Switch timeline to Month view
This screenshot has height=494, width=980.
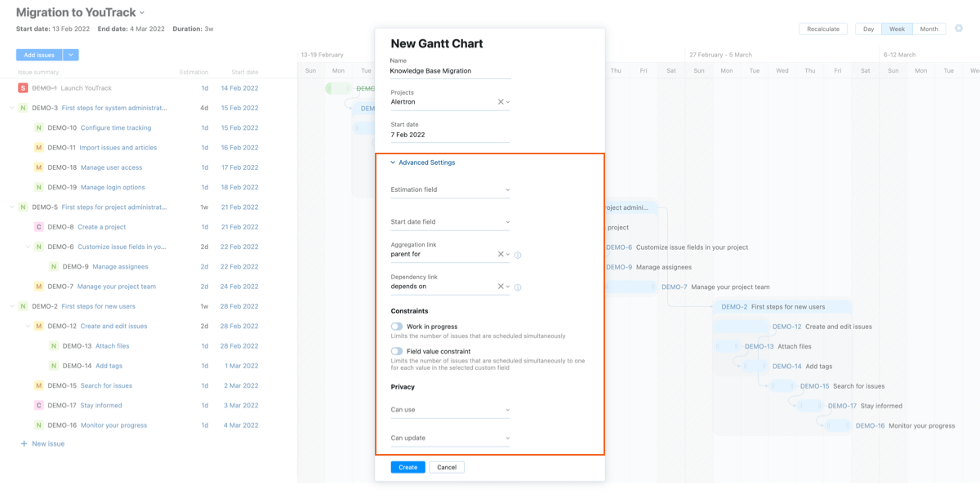click(x=929, y=28)
